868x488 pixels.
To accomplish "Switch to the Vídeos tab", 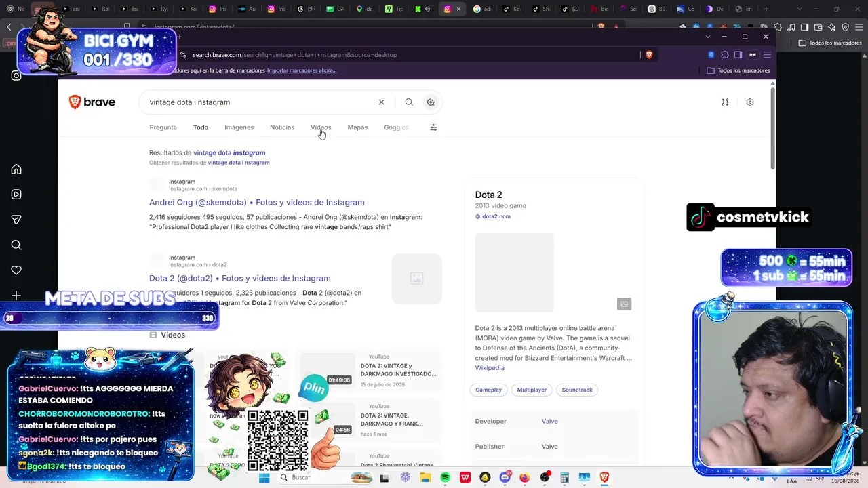I will (321, 127).
